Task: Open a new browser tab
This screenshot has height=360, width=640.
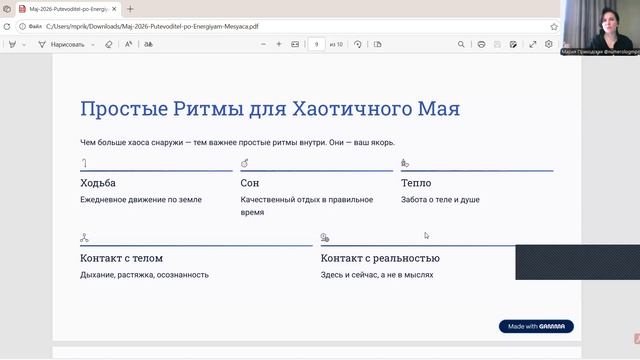Action: coord(130,9)
